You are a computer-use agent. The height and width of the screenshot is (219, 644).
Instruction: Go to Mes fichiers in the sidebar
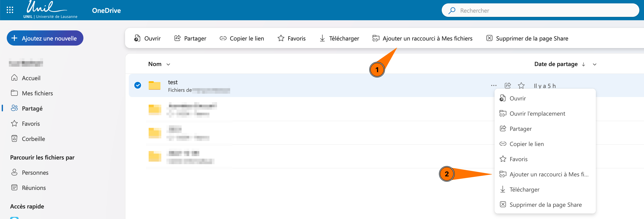[x=37, y=93]
